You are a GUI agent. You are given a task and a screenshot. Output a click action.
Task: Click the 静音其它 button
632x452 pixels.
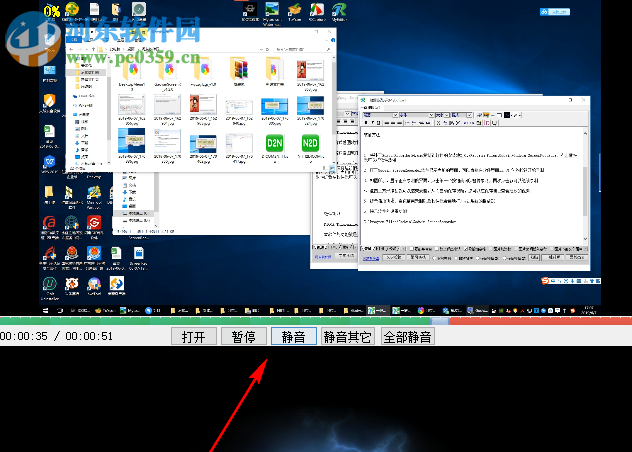click(348, 336)
